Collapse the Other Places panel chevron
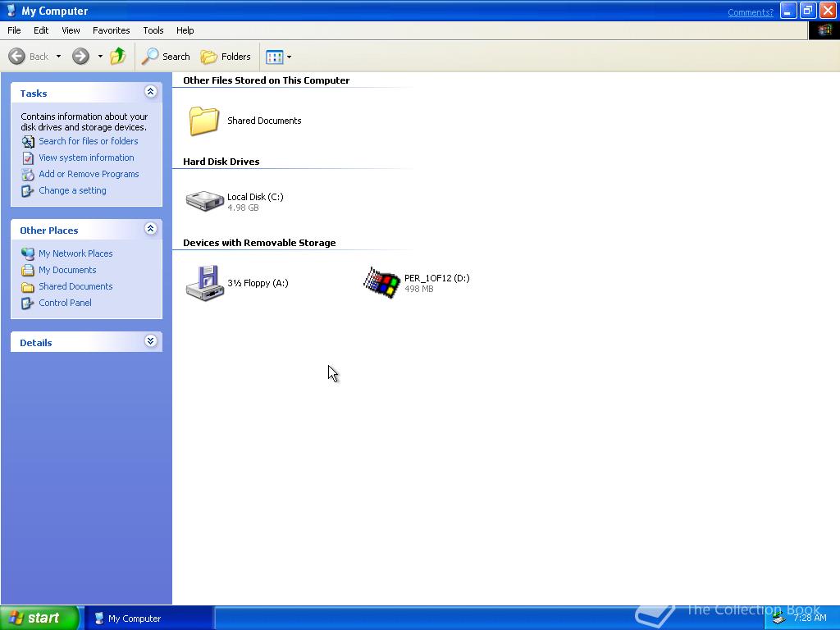Image resolution: width=840 pixels, height=630 pixels. click(x=151, y=230)
